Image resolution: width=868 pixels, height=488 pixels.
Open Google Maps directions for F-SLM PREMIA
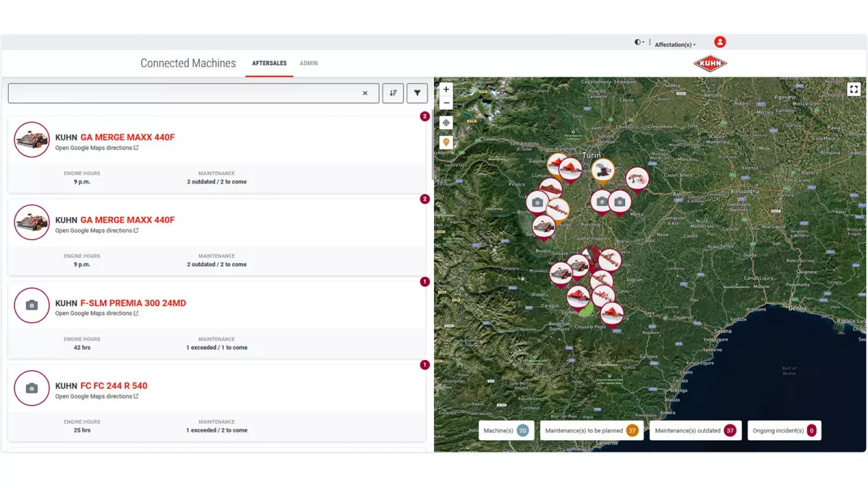(97, 314)
